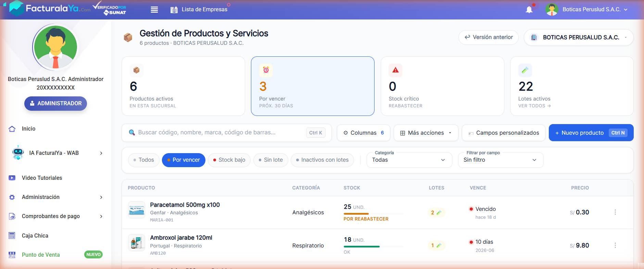The width and height of the screenshot is (644, 269).
Task: Click the Paracetamol product thumbnail
Action: pyautogui.click(x=137, y=210)
